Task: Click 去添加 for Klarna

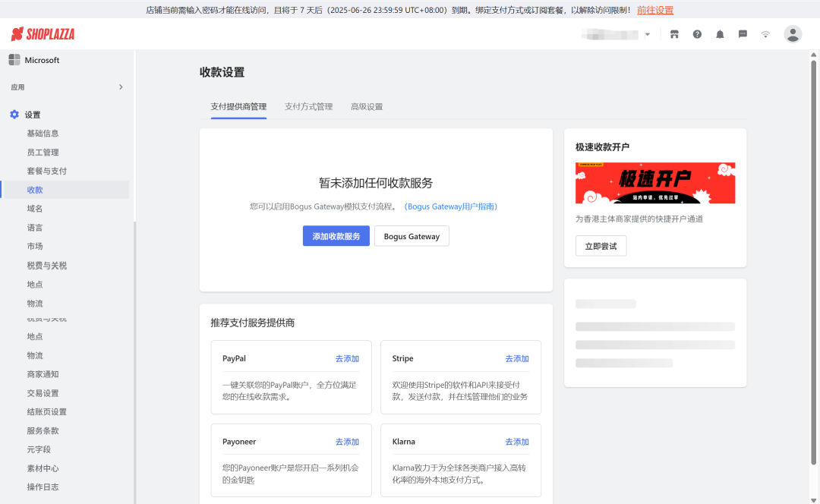Action: 517,442
